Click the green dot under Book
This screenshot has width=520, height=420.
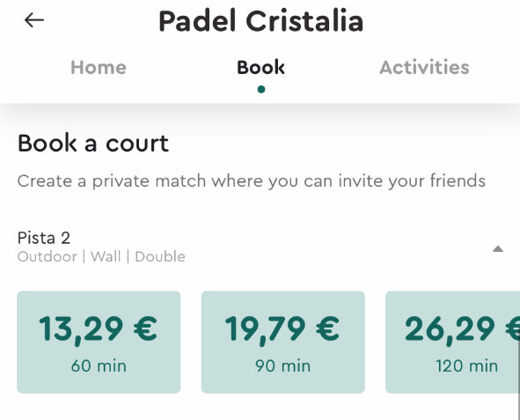(261, 89)
